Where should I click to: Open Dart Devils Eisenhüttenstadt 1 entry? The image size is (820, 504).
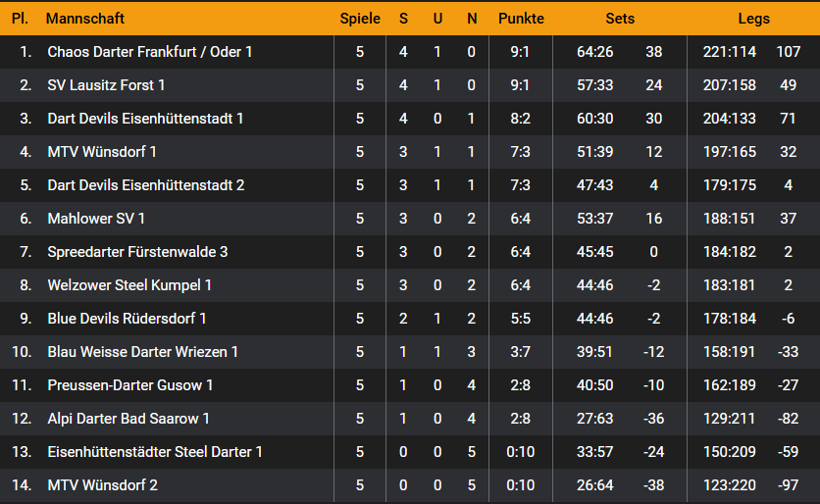tap(145, 119)
